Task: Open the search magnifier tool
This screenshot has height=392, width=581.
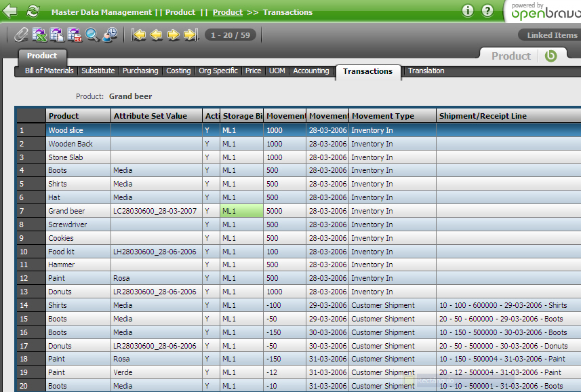Action: point(92,35)
